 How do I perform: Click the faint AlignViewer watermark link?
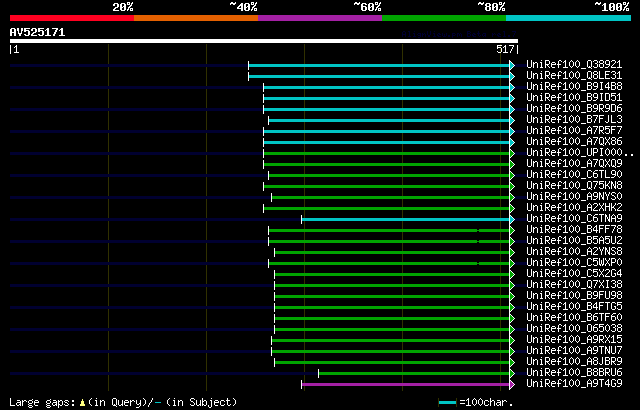coord(459,34)
